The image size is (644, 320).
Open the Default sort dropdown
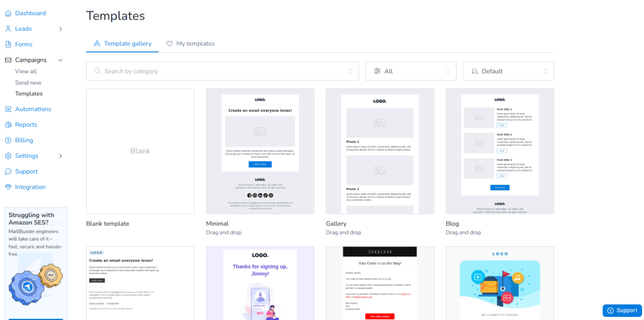click(x=508, y=71)
